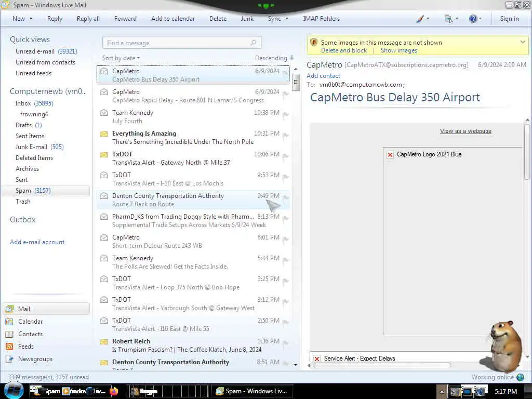Open Firefox from the taskbar

[x=114, y=391]
